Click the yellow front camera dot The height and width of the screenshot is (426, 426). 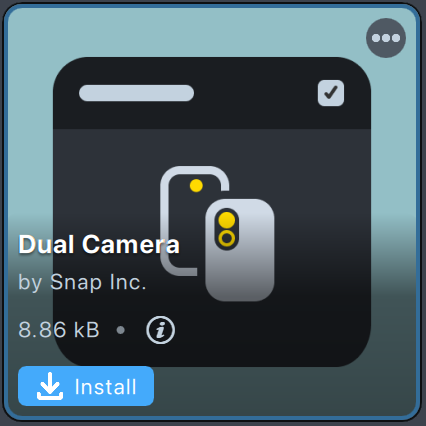point(196,186)
